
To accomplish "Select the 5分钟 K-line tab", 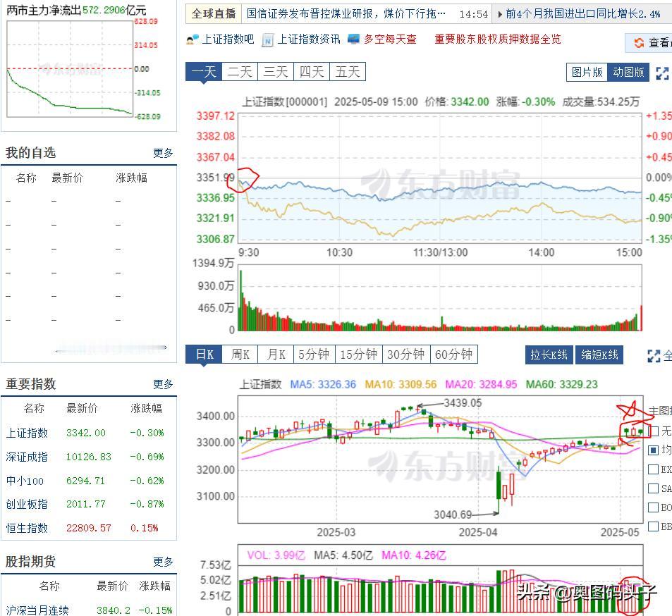I will pos(314,355).
